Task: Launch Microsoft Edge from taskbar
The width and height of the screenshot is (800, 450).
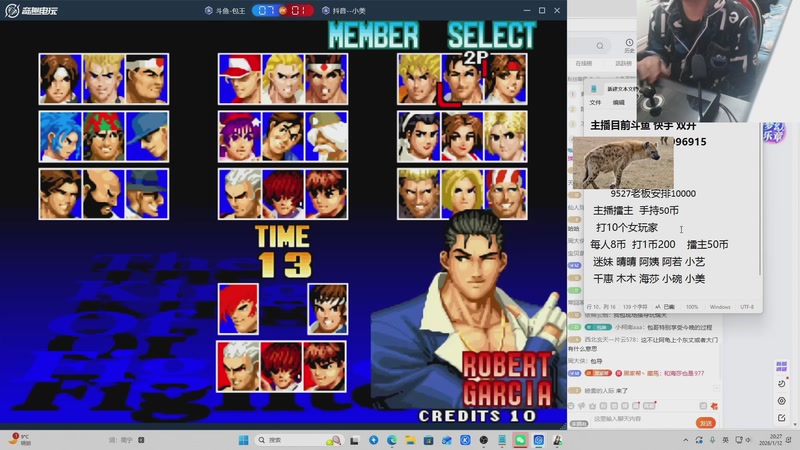Action: click(392, 440)
